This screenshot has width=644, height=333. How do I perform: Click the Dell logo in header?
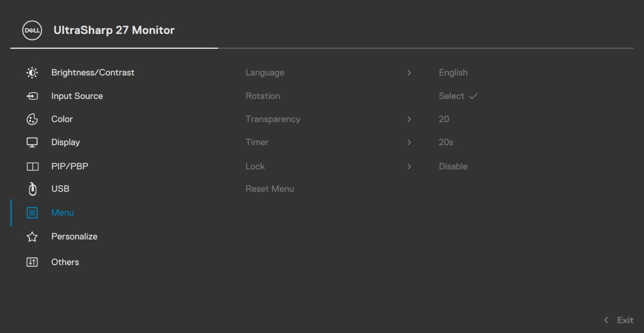coord(32,30)
